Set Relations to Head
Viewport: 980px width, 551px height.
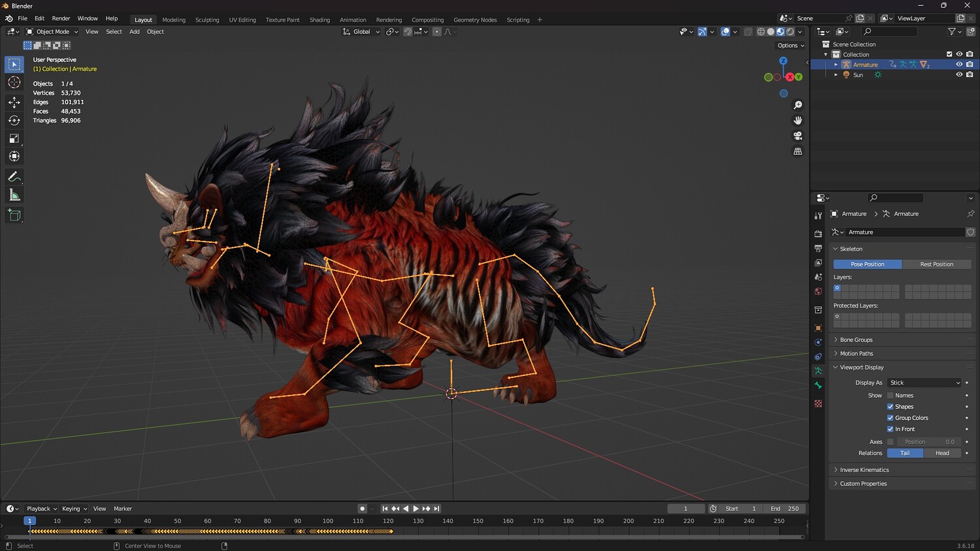point(942,453)
